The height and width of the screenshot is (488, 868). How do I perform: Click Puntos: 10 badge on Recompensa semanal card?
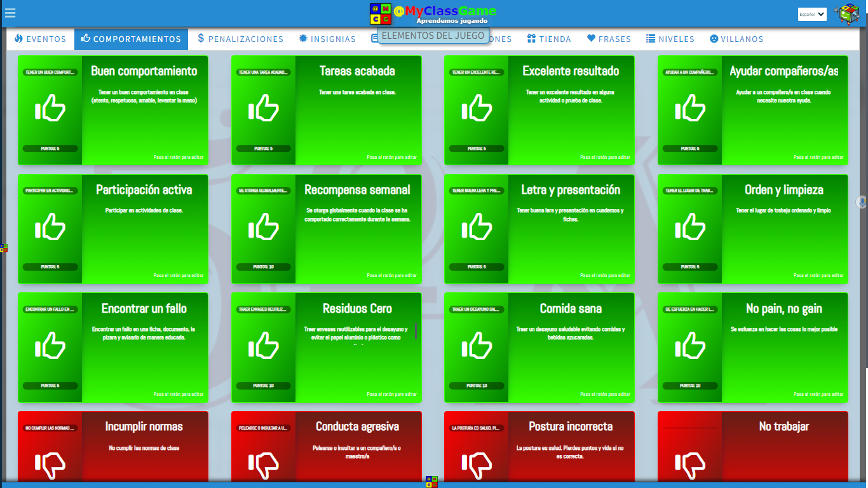[264, 267]
